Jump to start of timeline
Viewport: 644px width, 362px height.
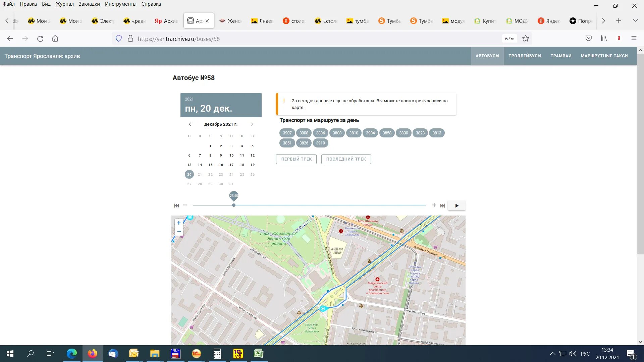pos(176,205)
